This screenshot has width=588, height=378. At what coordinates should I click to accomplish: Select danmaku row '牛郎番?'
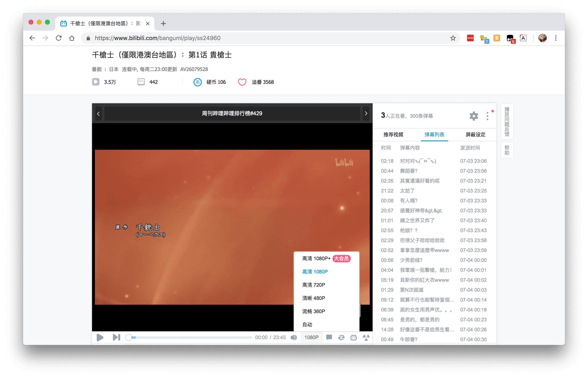434,340
